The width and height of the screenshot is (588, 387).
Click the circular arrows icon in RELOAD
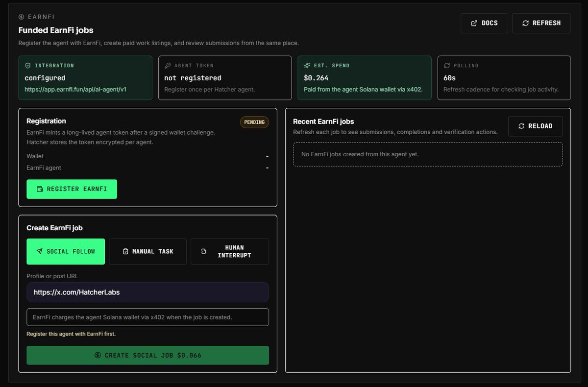tap(521, 126)
